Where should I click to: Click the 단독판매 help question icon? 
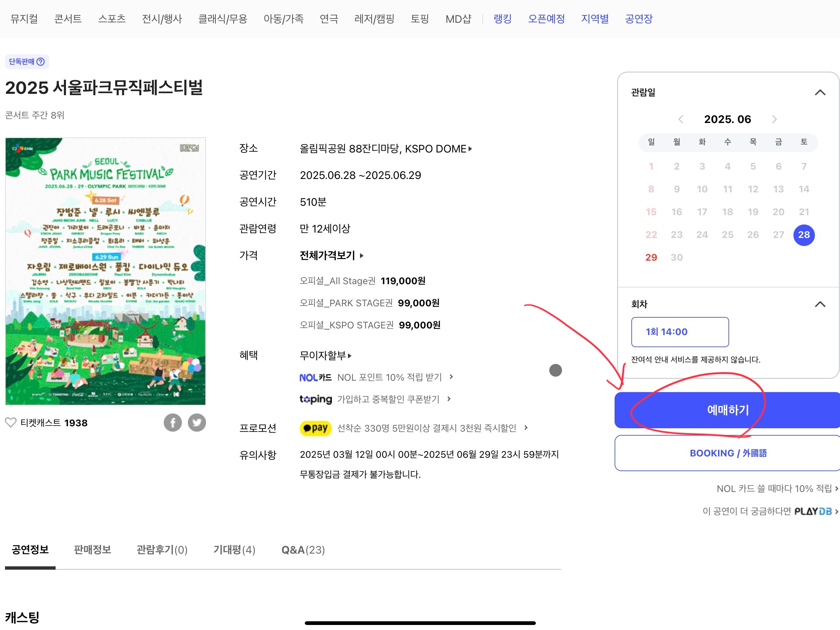[41, 62]
